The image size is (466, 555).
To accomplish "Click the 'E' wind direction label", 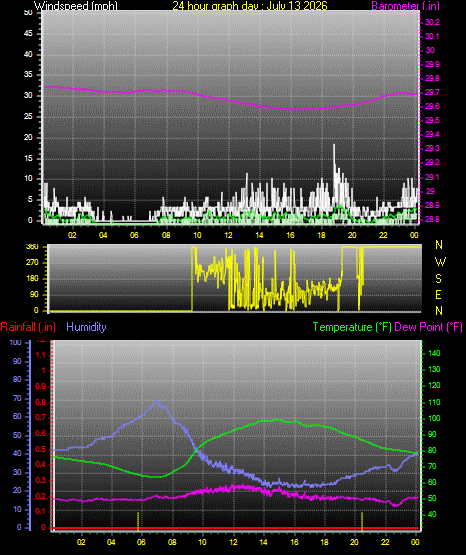I will pyautogui.click(x=438, y=294).
